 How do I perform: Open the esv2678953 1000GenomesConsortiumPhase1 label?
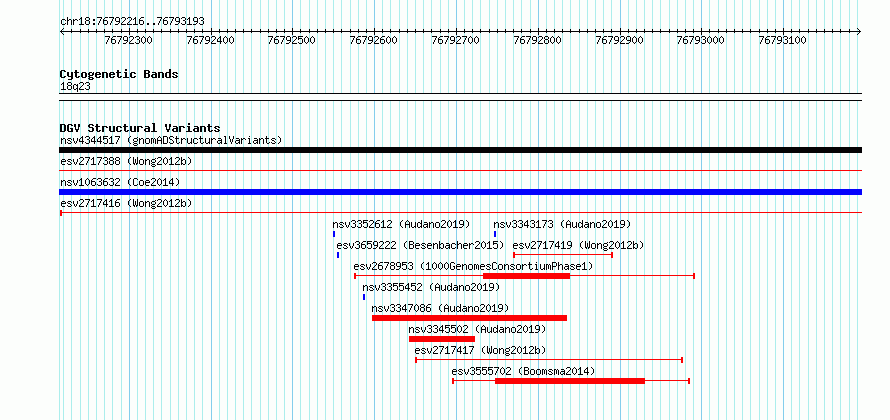coord(473,266)
